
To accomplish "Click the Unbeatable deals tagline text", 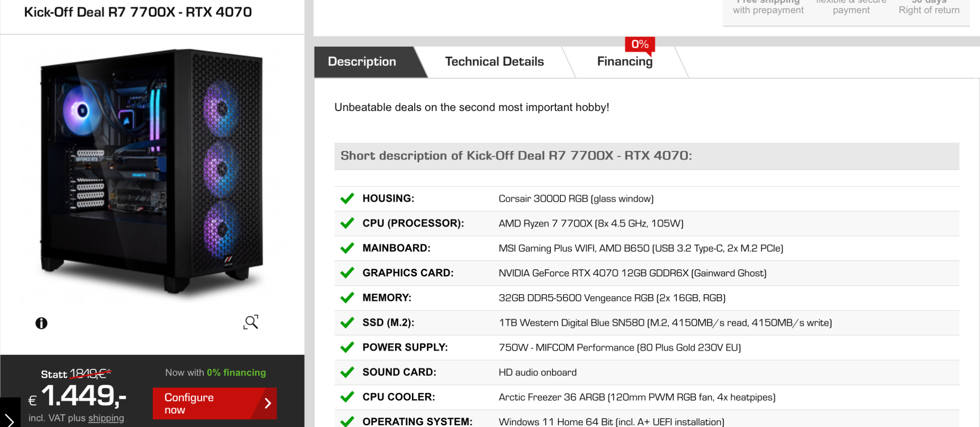I will 471,107.
